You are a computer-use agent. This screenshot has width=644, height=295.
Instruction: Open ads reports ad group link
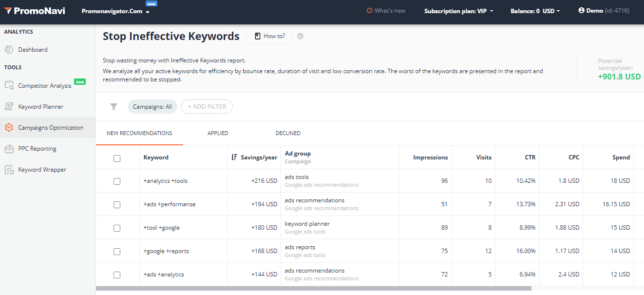click(300, 247)
